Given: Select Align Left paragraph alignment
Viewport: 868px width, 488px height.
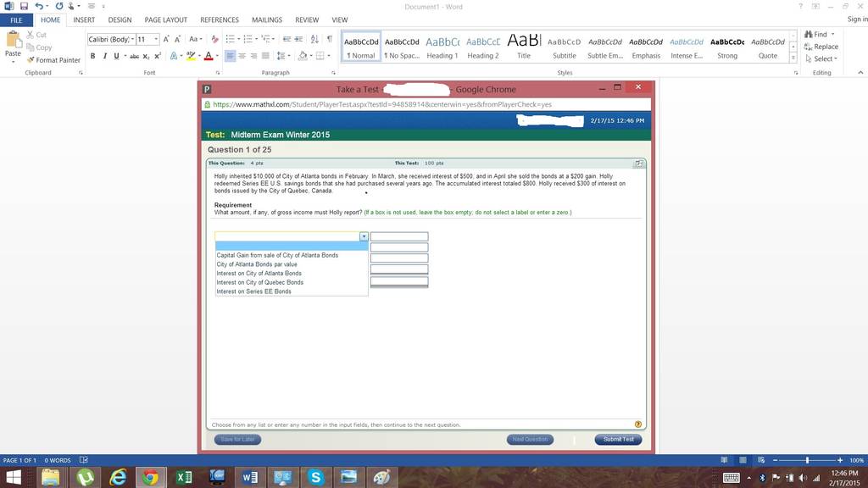Looking at the screenshot, I should click(230, 56).
